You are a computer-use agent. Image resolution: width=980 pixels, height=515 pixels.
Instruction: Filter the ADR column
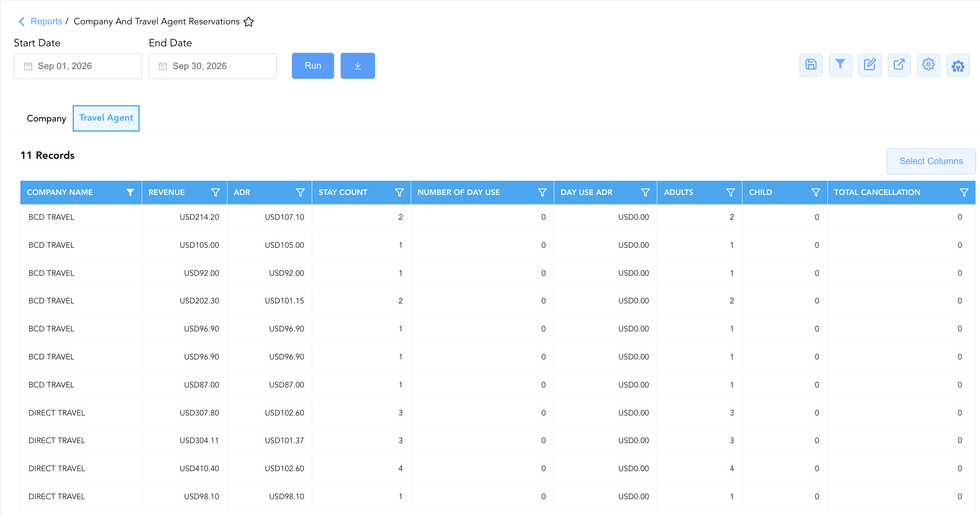tap(300, 193)
